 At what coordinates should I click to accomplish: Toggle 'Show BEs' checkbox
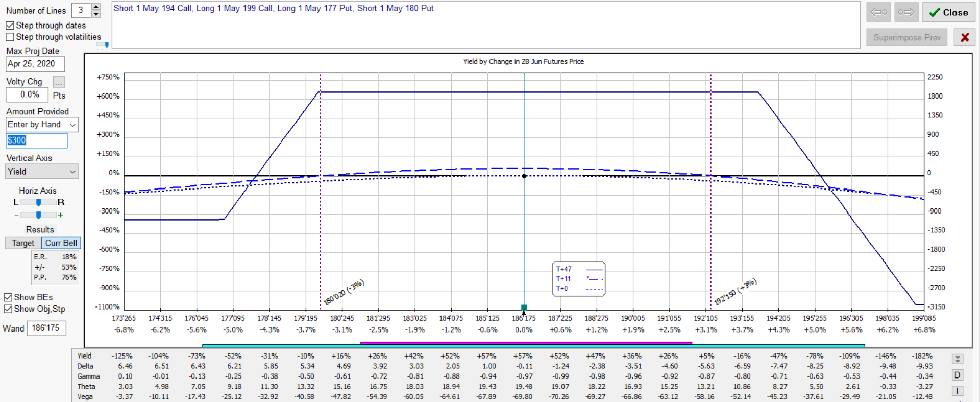[8, 297]
